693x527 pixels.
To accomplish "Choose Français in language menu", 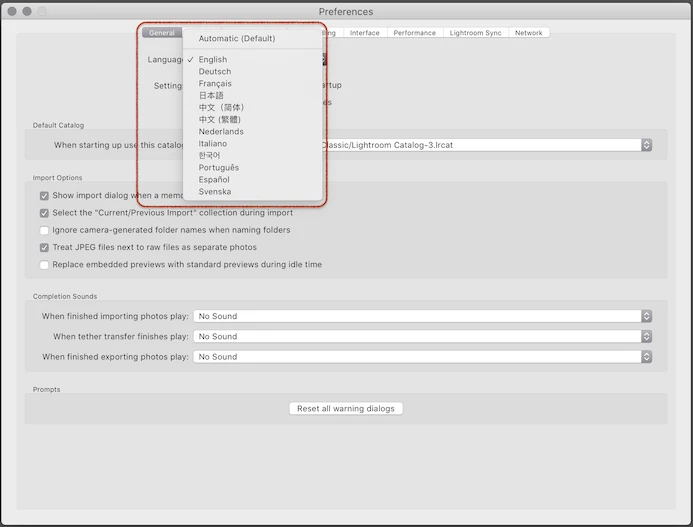I will tap(252, 84).
